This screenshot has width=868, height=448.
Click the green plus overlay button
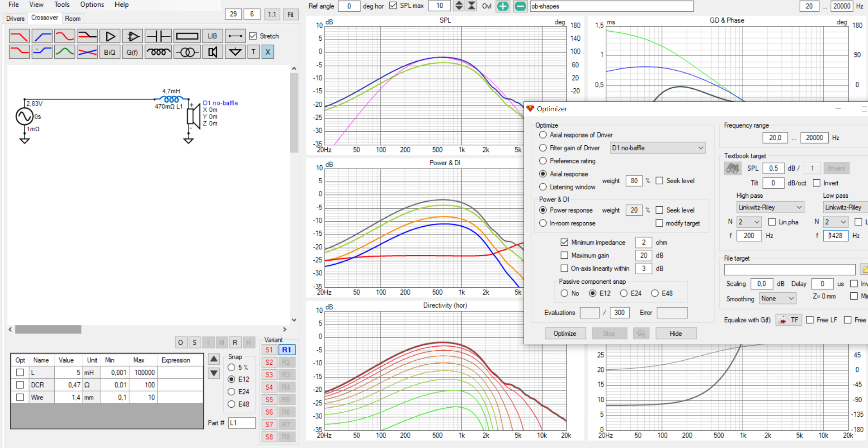click(503, 6)
